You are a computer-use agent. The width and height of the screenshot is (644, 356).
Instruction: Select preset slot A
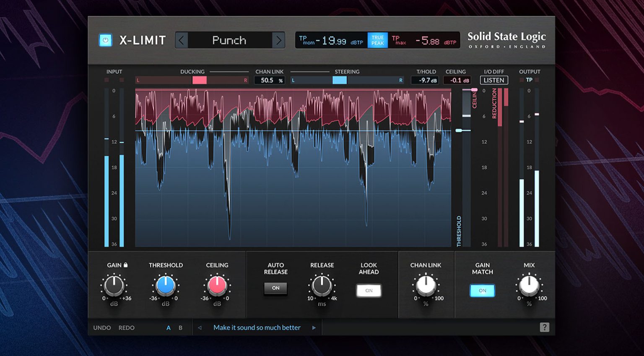[169, 327]
